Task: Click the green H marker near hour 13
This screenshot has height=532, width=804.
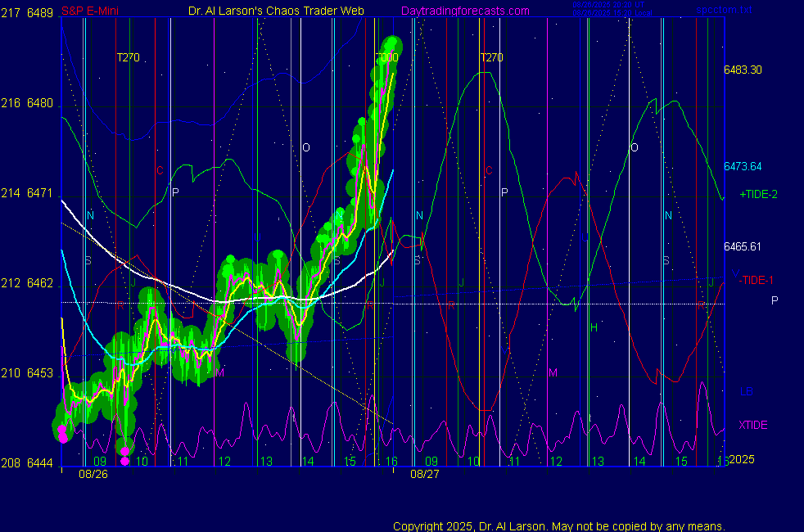Action: 594,328
